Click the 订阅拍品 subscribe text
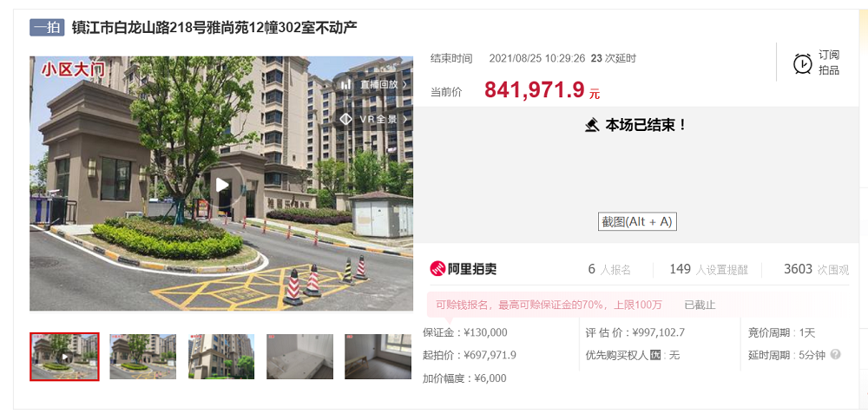 (x=829, y=62)
